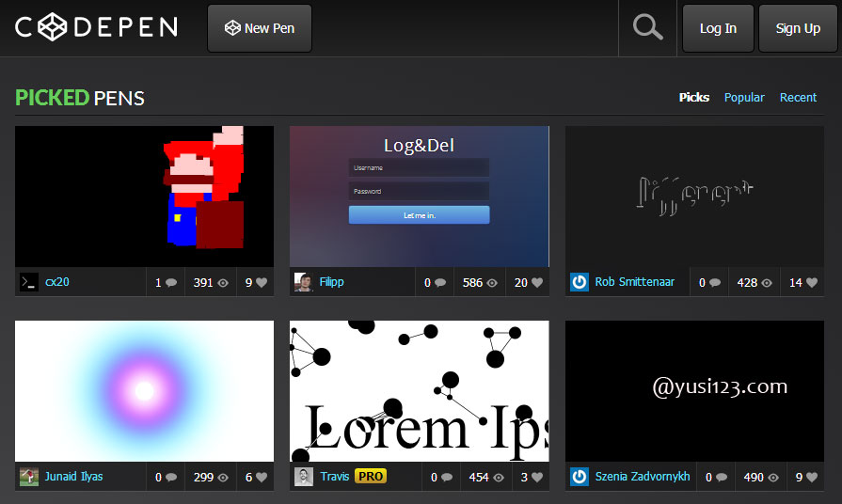Click the views eye icon showing 586
842x504 pixels.
tap(492, 283)
